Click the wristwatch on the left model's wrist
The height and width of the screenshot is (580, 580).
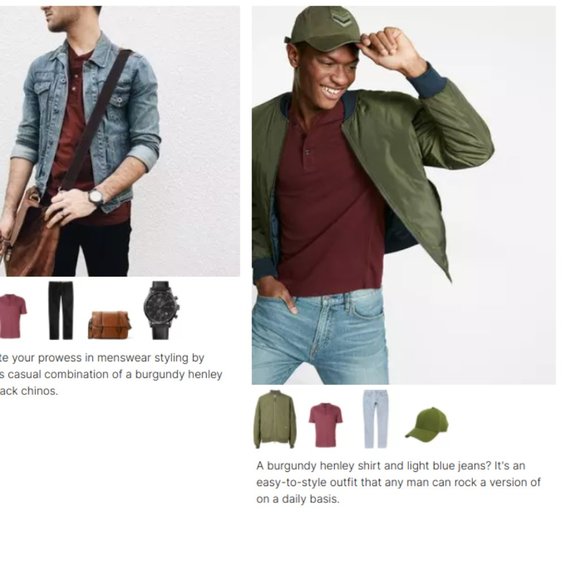pos(97,197)
